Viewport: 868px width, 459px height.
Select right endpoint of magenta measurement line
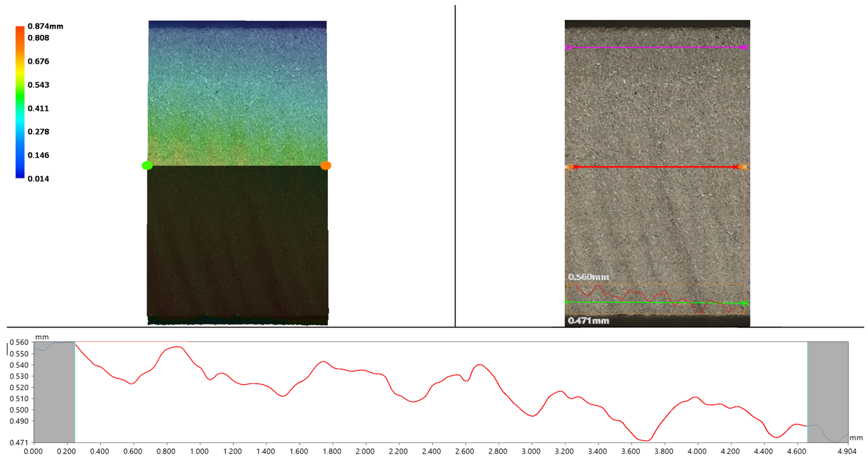[745, 47]
